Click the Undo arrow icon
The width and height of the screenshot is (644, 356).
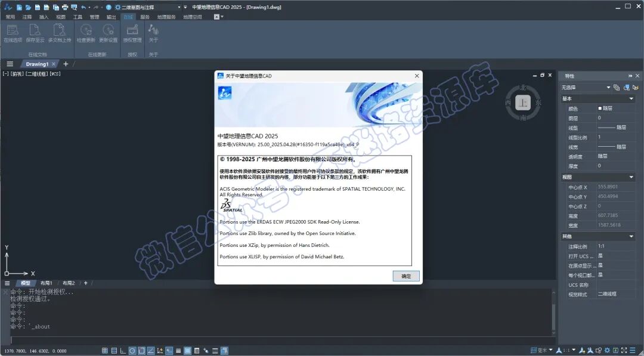tap(83, 7)
